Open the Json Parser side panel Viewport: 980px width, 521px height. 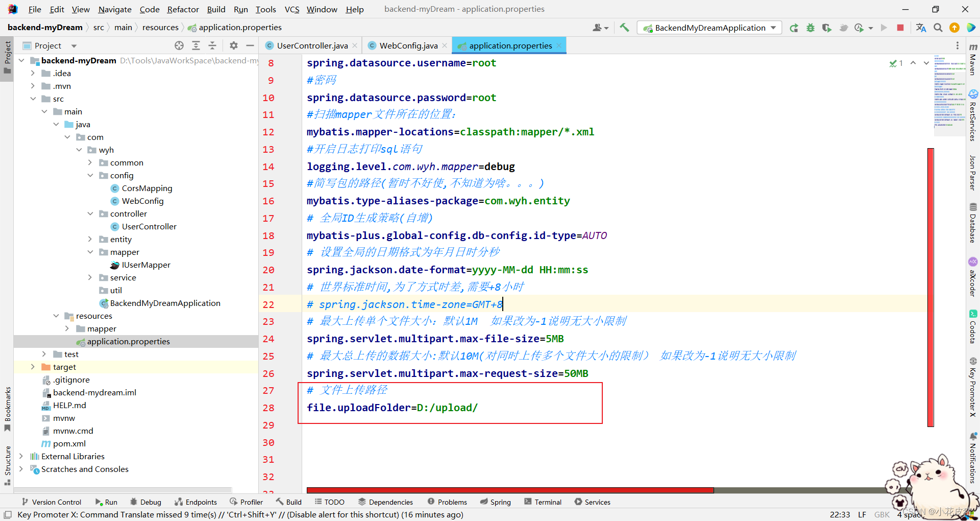click(x=973, y=173)
